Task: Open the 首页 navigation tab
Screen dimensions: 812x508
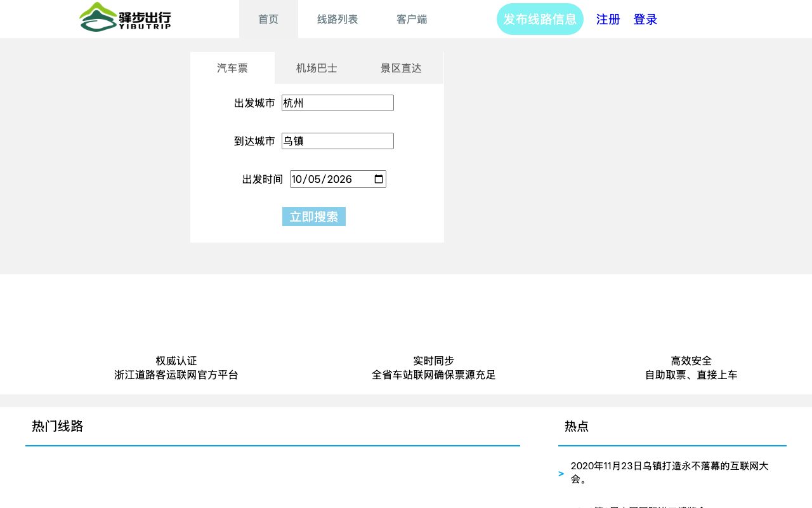Action: pyautogui.click(x=268, y=19)
